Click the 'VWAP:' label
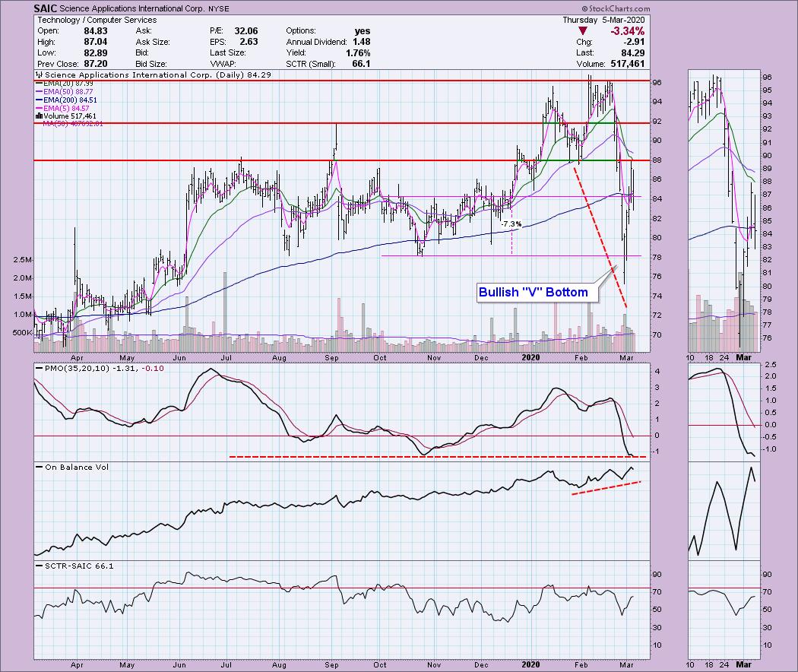 [x=223, y=64]
